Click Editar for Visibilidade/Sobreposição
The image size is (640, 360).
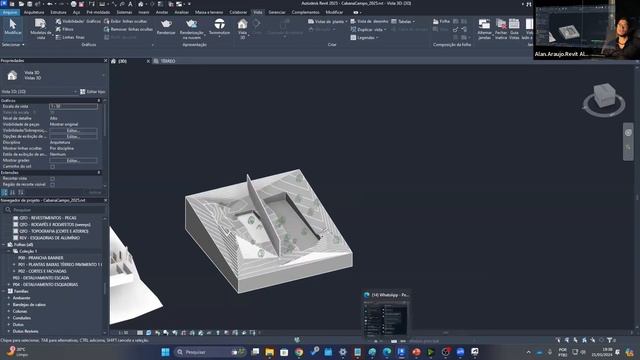pos(73,130)
